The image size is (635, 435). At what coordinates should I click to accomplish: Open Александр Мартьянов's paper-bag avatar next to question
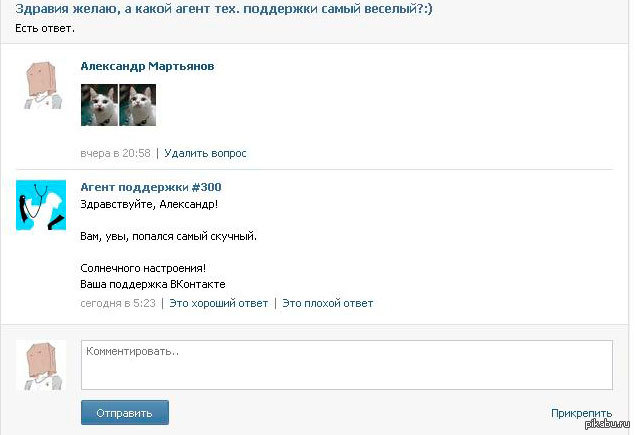[x=41, y=84]
